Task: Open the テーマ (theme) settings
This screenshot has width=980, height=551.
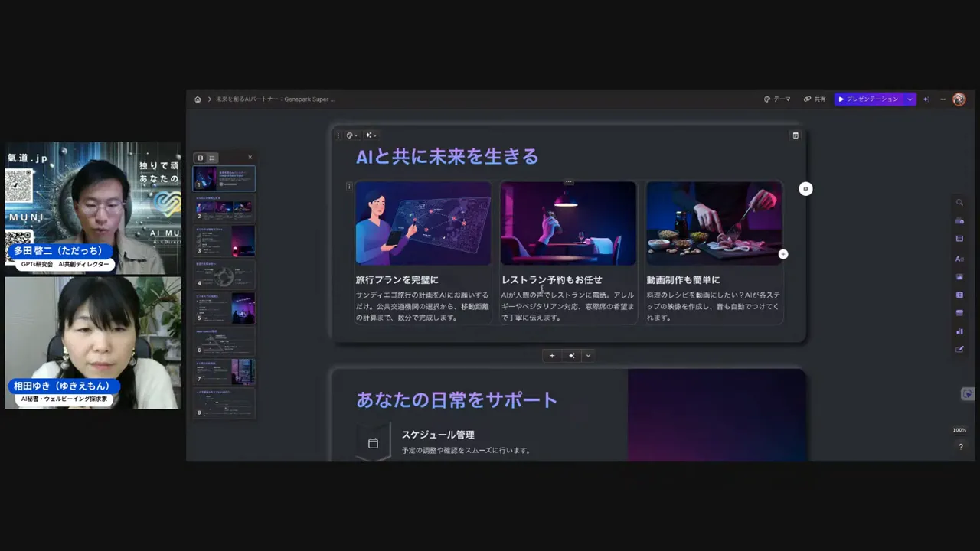Action: 776,99
